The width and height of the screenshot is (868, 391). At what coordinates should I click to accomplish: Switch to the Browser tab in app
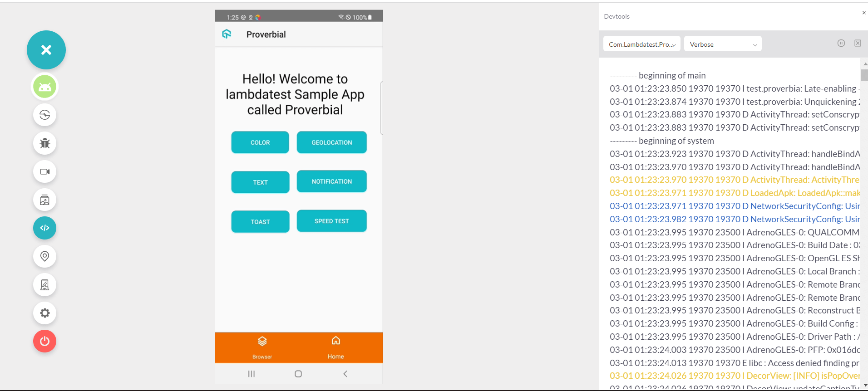point(262,347)
